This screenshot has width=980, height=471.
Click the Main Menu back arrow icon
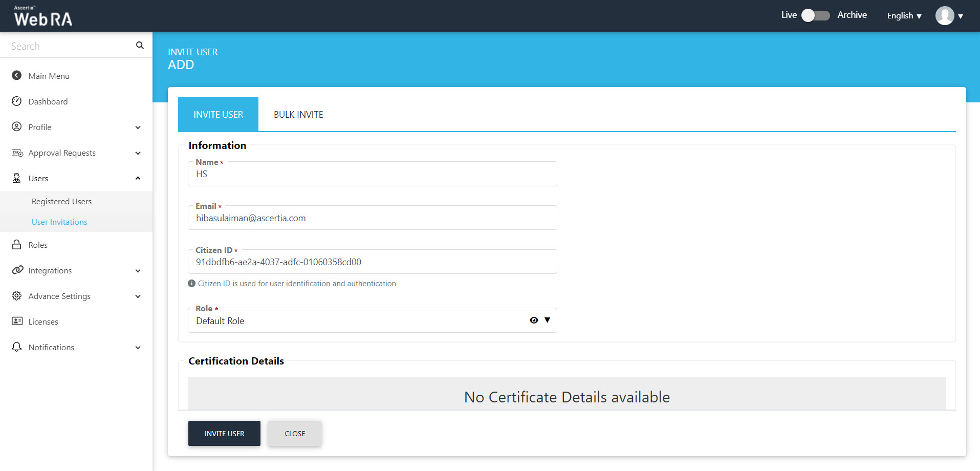17,76
